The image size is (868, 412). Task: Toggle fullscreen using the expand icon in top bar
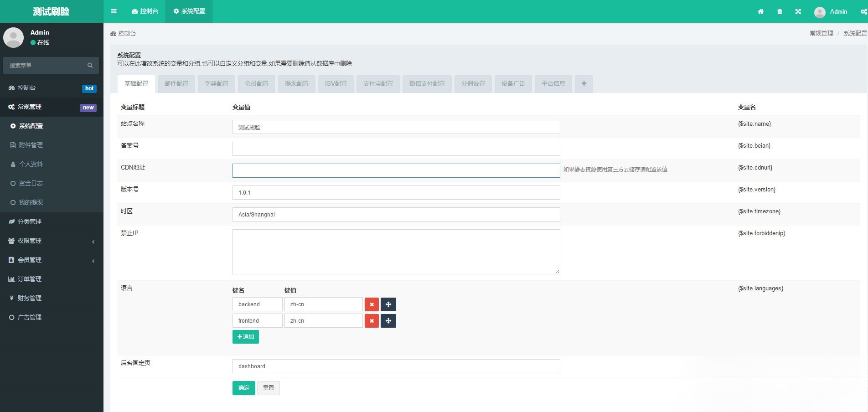click(x=798, y=11)
